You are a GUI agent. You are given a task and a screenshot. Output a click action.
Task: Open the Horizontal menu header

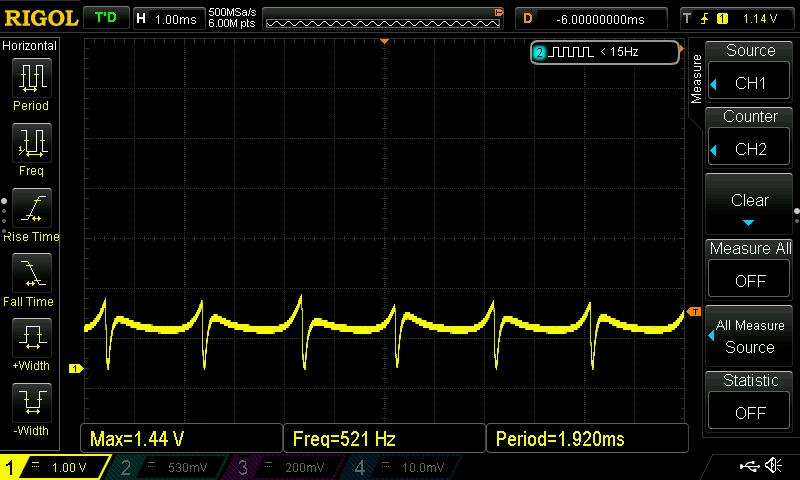(x=30, y=46)
